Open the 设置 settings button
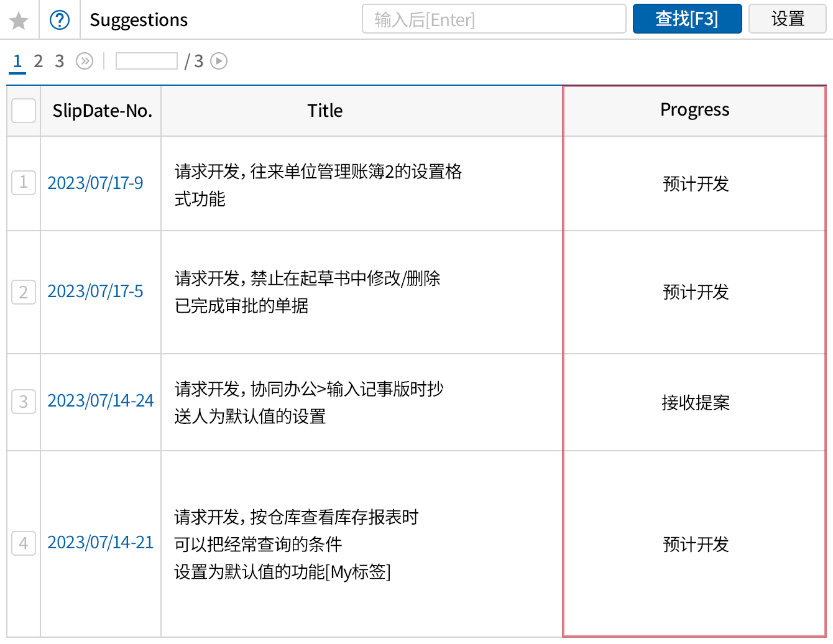Viewport: 833px width, 644px height. coord(788,19)
